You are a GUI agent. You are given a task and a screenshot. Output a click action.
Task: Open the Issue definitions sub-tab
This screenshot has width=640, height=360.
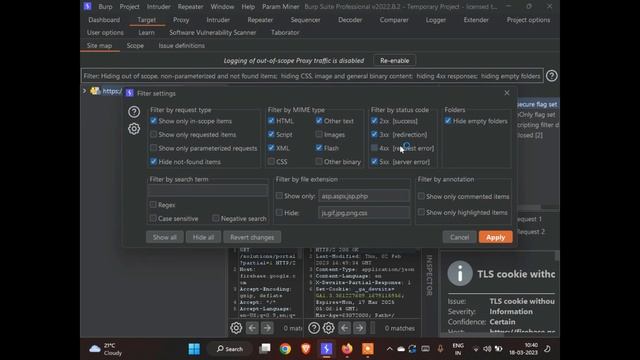tap(182, 45)
